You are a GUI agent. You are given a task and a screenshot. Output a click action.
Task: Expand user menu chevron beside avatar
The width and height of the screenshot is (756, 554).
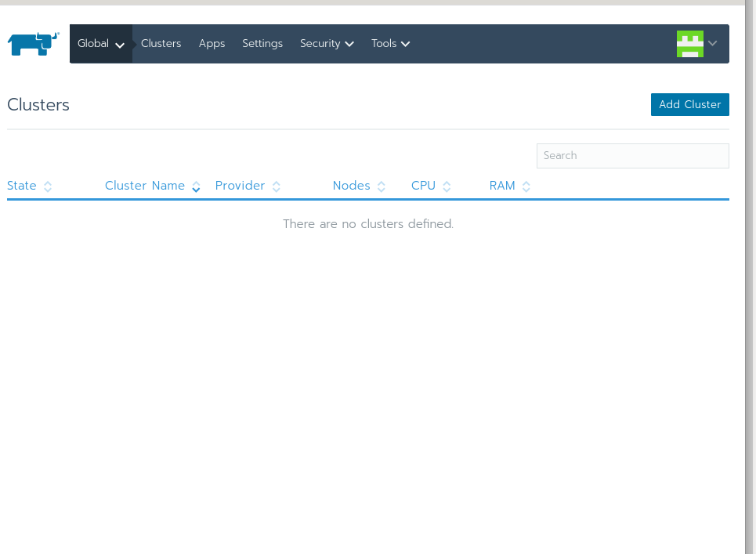point(713,44)
